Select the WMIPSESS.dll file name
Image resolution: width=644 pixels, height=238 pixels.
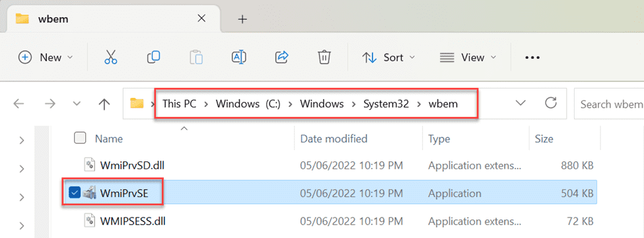point(133,221)
